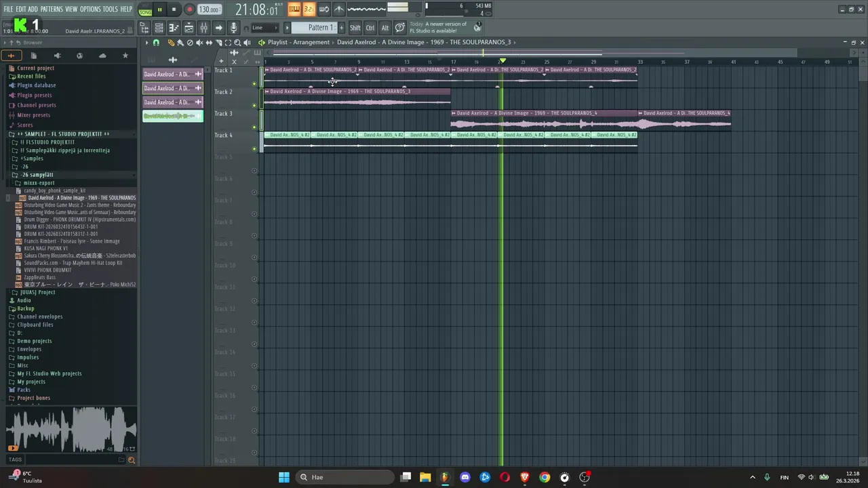The height and width of the screenshot is (488, 868).
Task: Toggle the countdown before recording icon
Action: pyautogui.click(x=309, y=9)
